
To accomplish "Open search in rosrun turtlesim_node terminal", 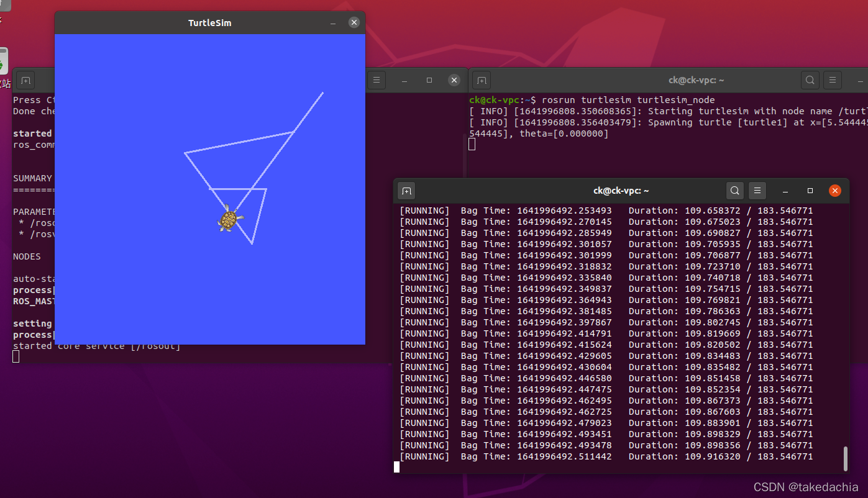I will (810, 80).
